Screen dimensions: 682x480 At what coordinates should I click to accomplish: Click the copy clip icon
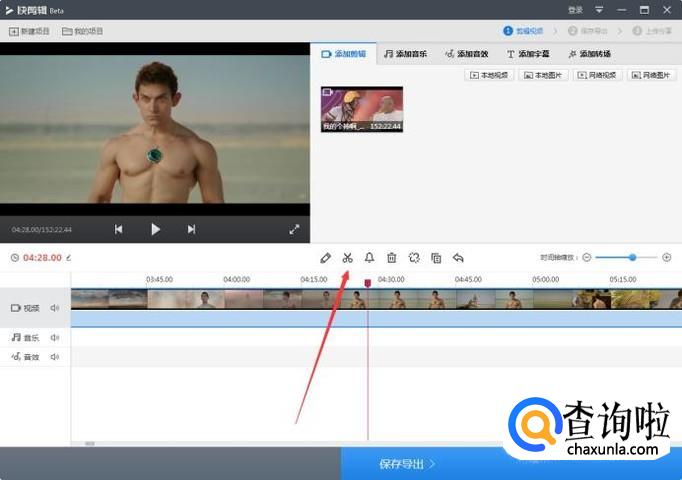pyautogui.click(x=436, y=258)
